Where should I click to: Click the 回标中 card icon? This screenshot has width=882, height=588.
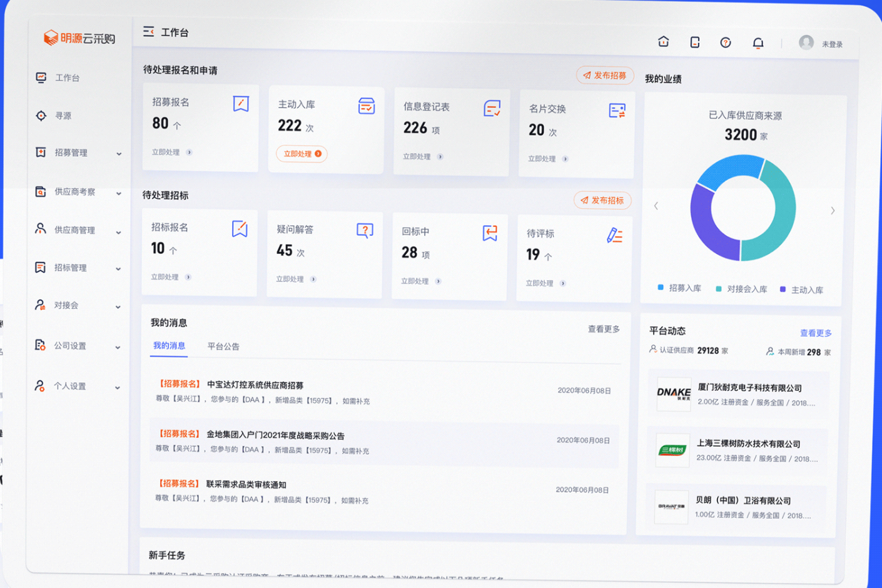coord(490,233)
